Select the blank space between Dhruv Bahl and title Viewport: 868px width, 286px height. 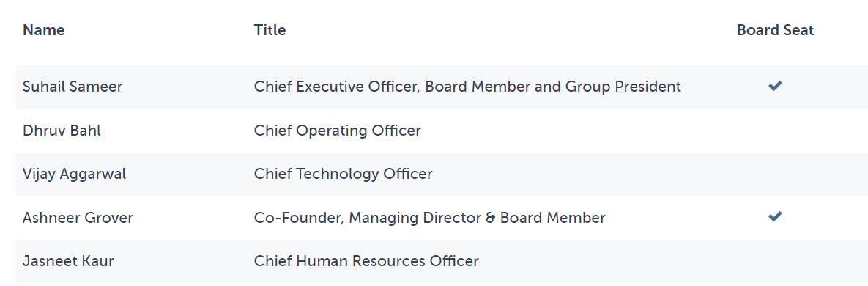tap(177, 131)
